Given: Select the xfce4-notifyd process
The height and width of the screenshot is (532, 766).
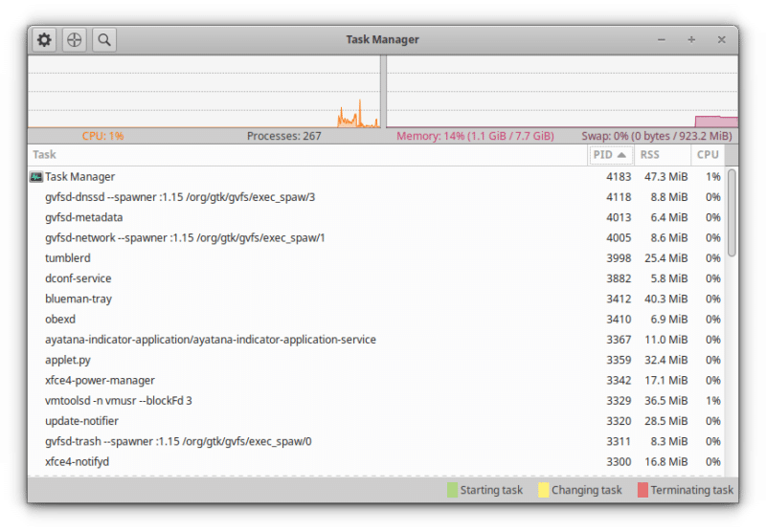Looking at the screenshot, I should tap(376, 462).
